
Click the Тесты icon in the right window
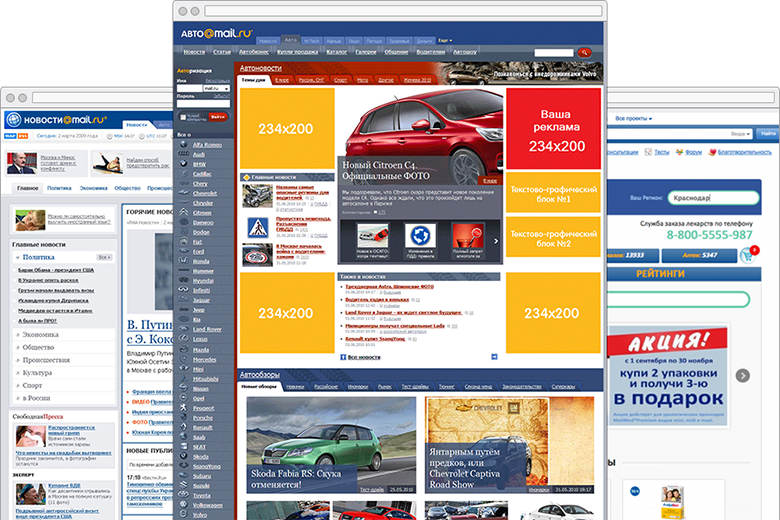pos(648,152)
